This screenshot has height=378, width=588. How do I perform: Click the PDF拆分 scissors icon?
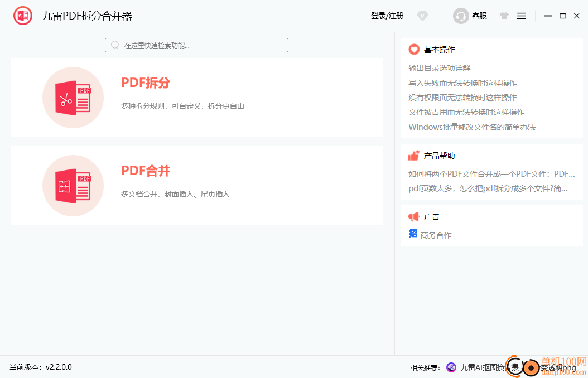point(73,98)
